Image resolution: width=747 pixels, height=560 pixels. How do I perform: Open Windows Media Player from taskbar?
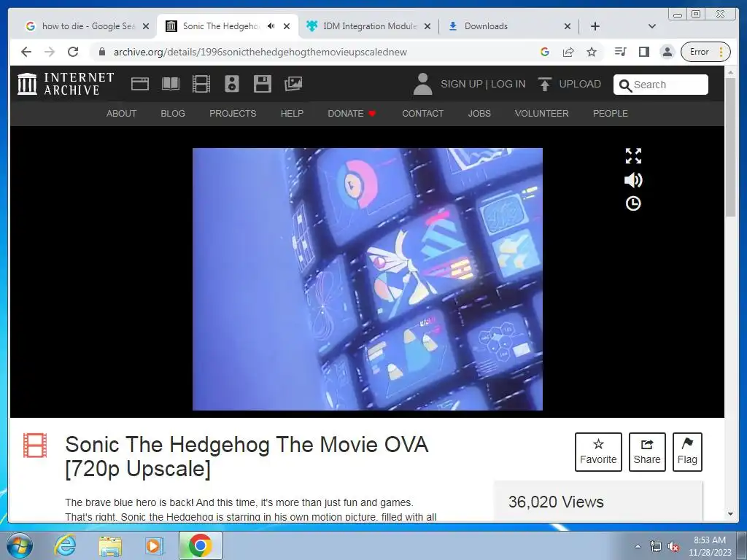[x=153, y=545]
